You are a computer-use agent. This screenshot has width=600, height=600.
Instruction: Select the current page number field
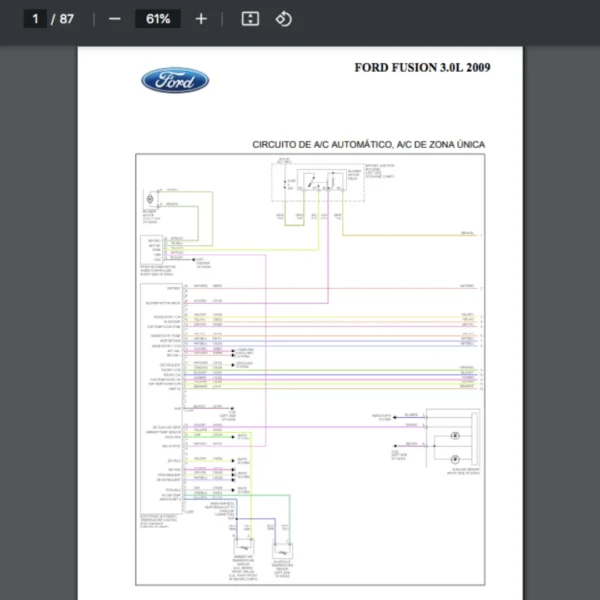pos(35,19)
